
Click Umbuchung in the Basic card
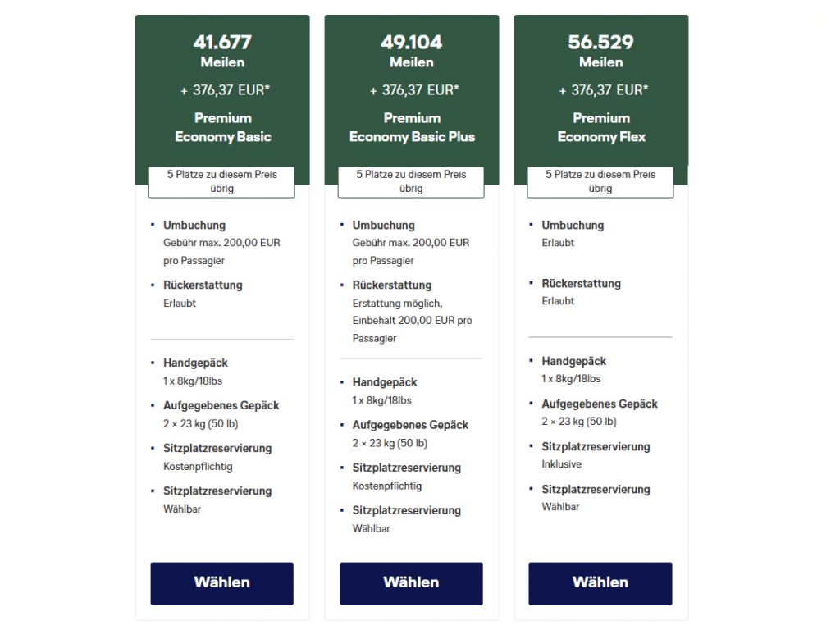click(x=194, y=225)
